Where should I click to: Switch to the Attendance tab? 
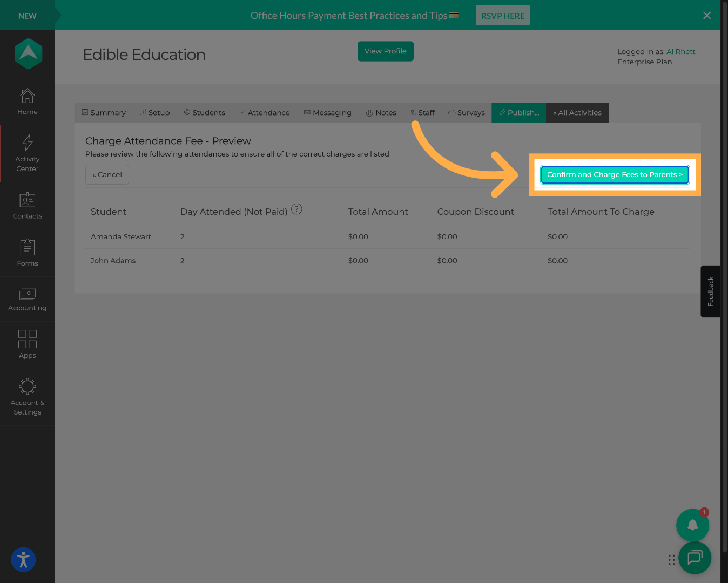(265, 112)
